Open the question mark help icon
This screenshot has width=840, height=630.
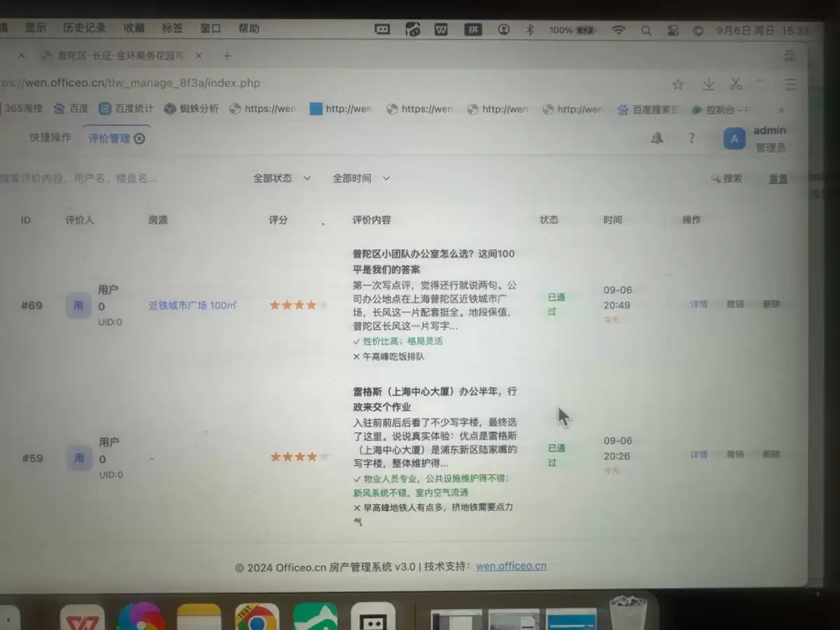692,138
